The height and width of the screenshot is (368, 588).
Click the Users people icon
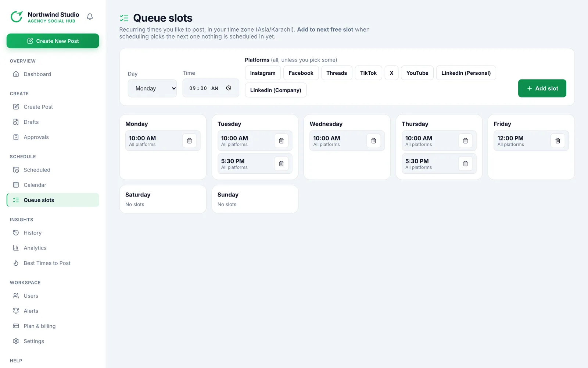(x=16, y=296)
